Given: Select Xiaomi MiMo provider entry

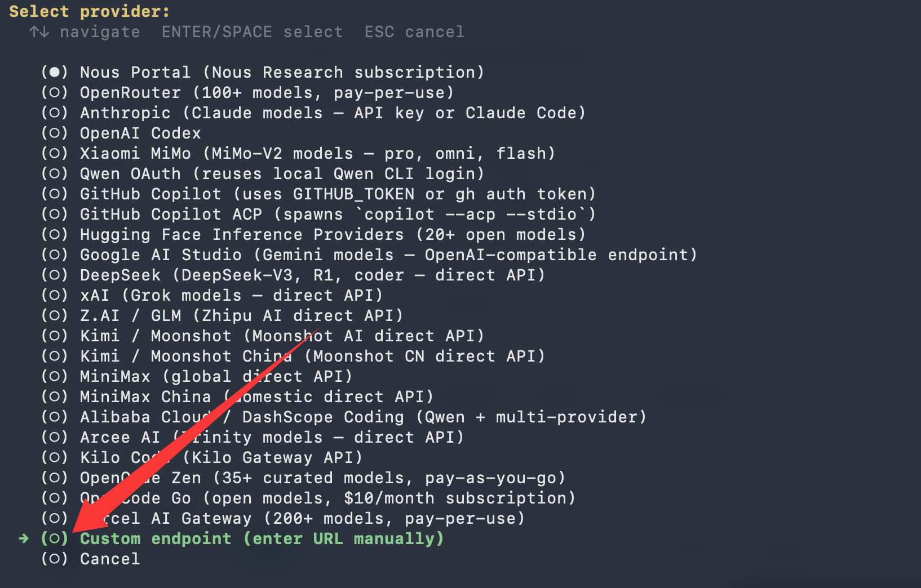Looking at the screenshot, I should pos(298,153).
